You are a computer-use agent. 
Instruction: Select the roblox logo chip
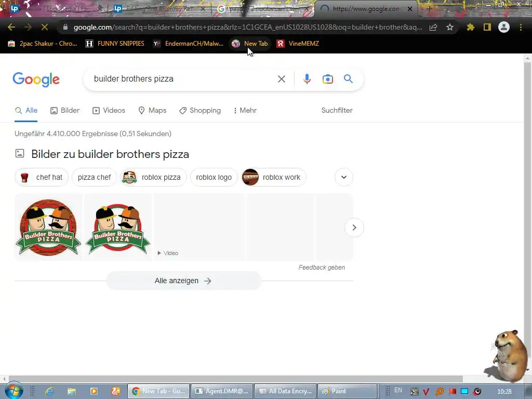tap(214, 177)
